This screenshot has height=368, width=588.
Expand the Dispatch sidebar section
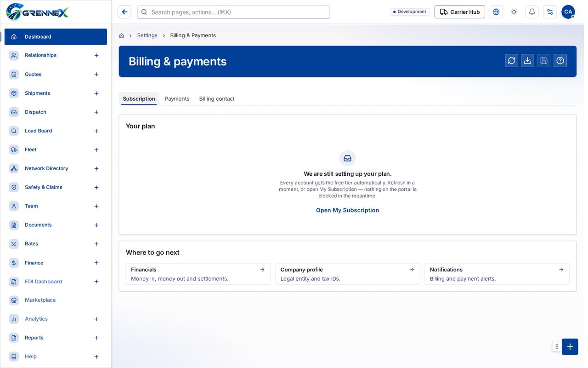96,112
